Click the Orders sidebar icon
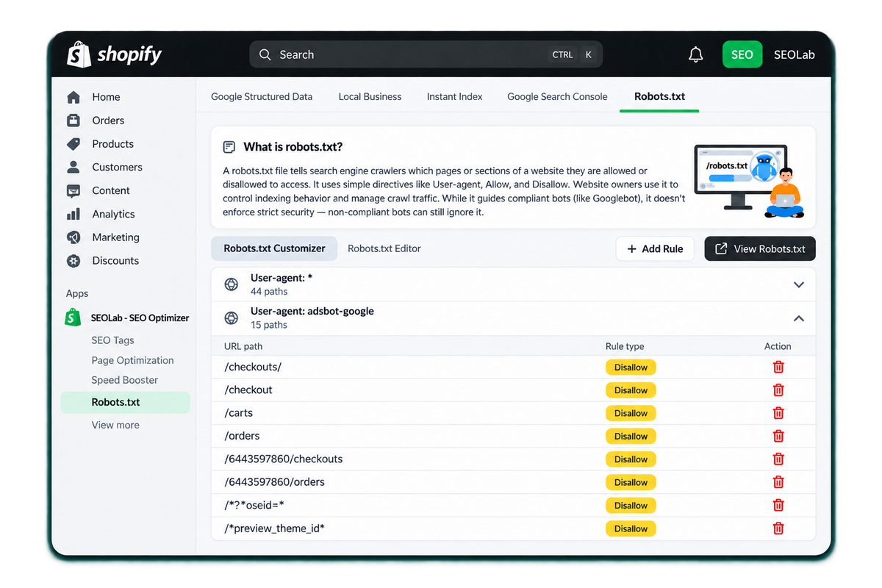The image size is (882, 588). pyautogui.click(x=73, y=121)
